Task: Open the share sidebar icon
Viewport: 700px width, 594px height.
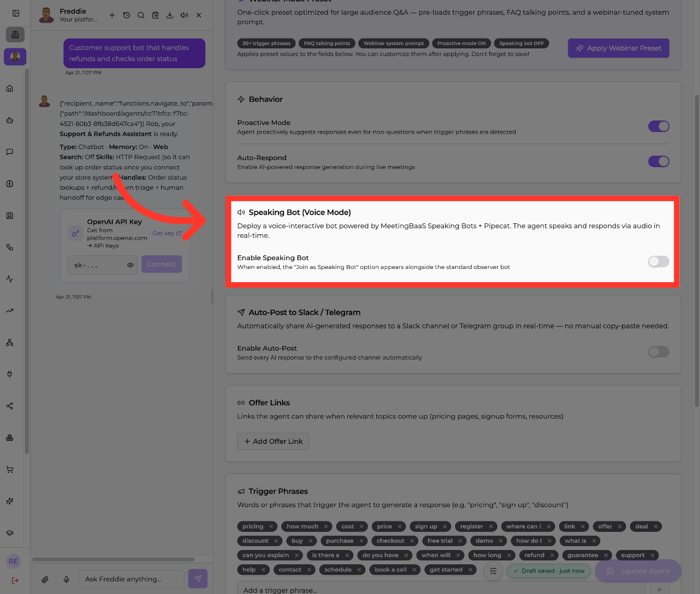Action: click(10, 406)
